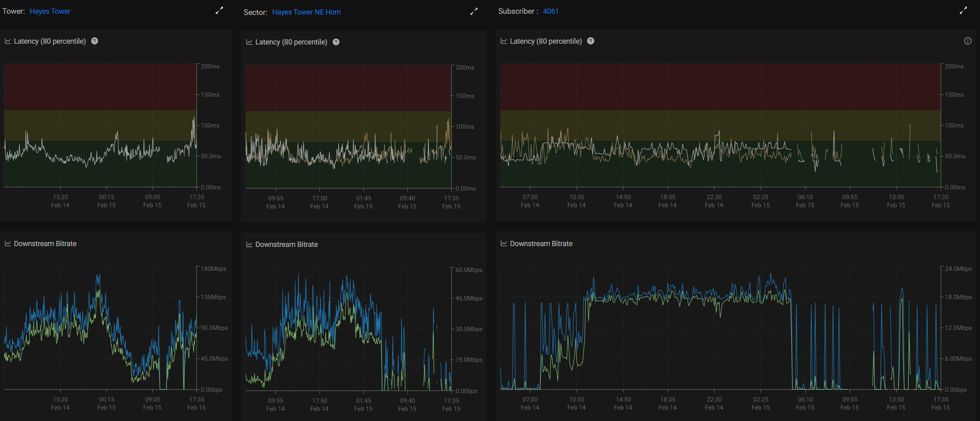Click chart icon beside Subscriber Latency title
Image resolution: width=980 pixels, height=421 pixels.
point(504,41)
